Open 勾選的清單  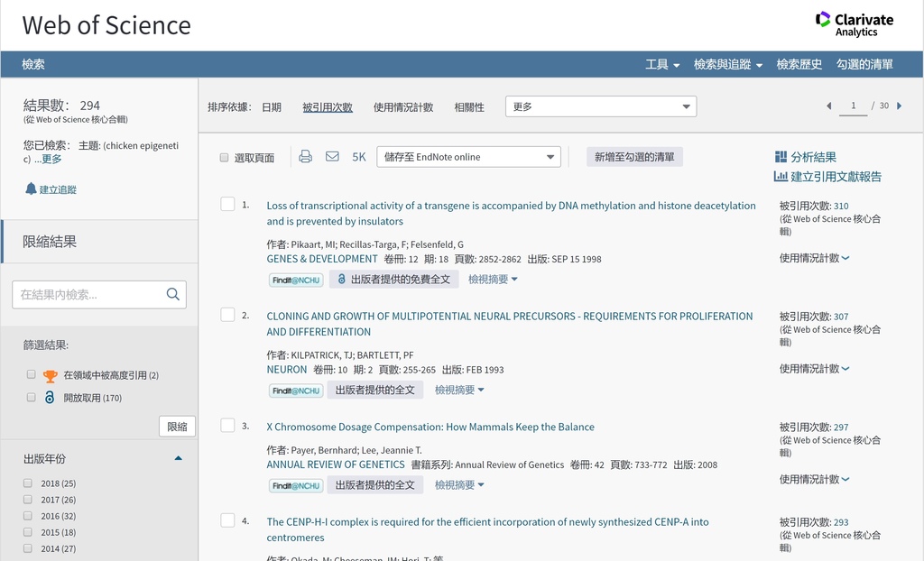(x=864, y=64)
